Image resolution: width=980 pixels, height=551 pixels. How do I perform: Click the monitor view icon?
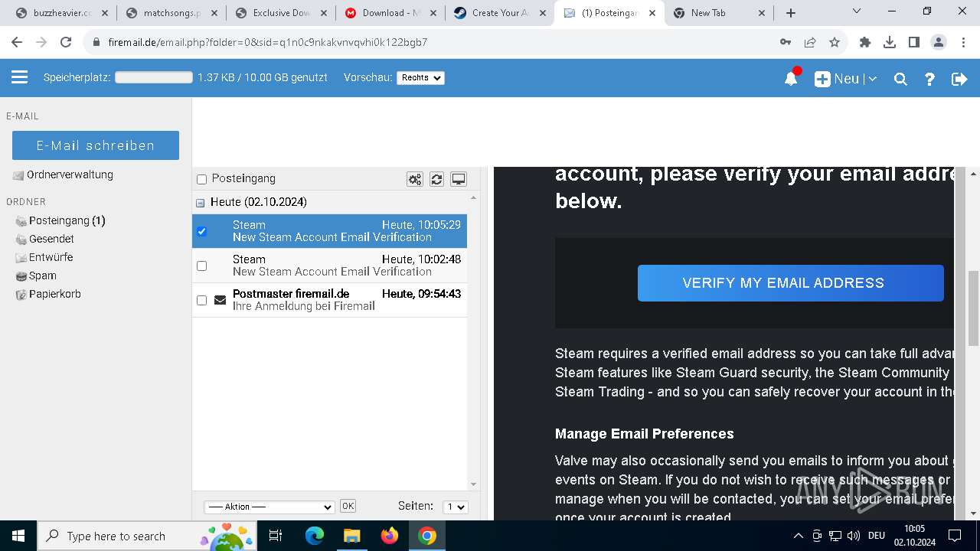coord(459,179)
